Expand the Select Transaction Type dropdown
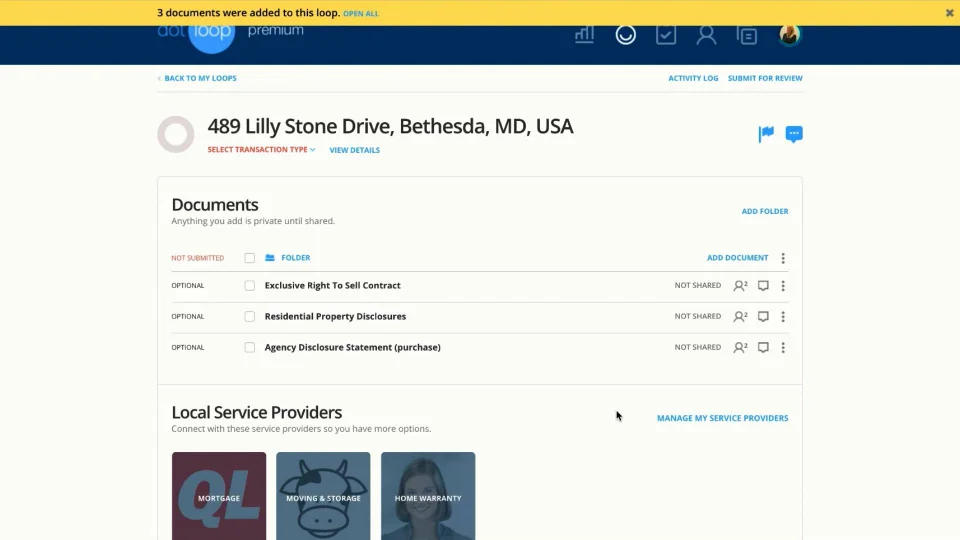Screen dimensions: 960x540 [261, 150]
